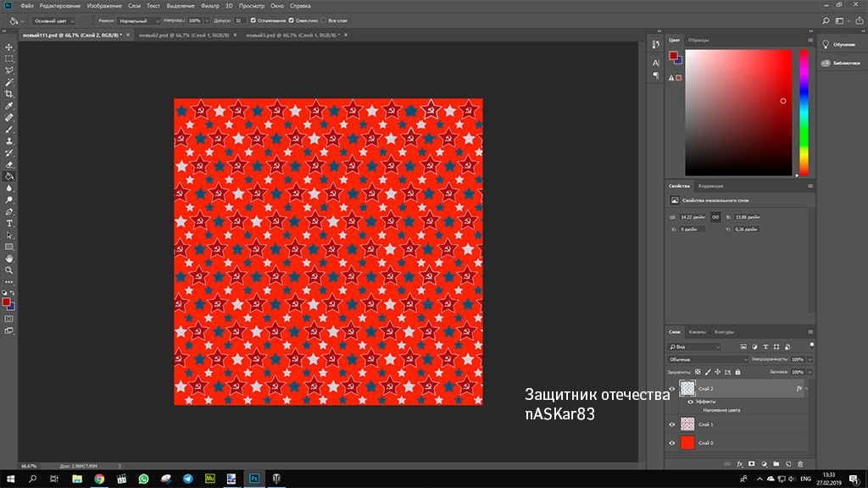Select the Eraser tool
868x488 pixels.
click(9, 164)
